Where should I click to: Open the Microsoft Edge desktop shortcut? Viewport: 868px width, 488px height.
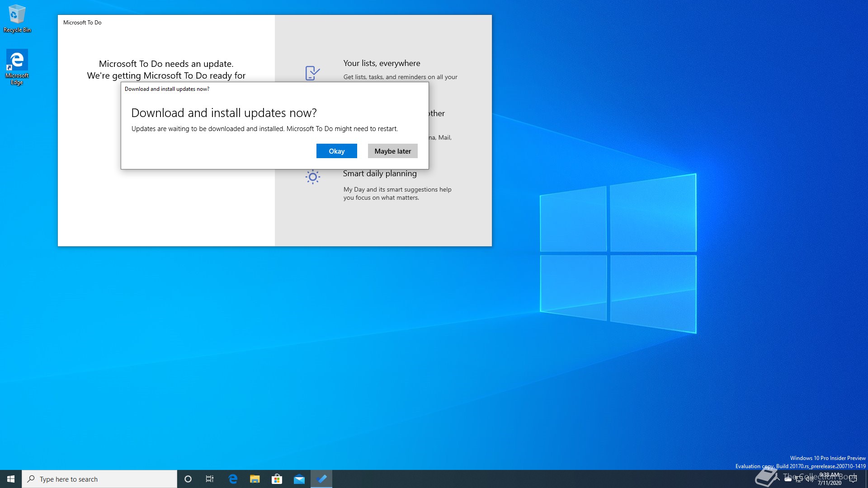pos(17,67)
